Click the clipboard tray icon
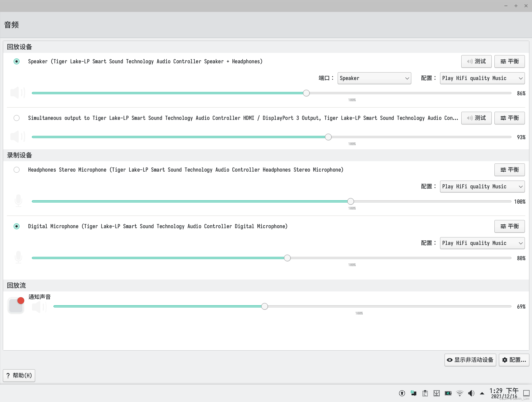This screenshot has width=532, height=402. tap(425, 393)
